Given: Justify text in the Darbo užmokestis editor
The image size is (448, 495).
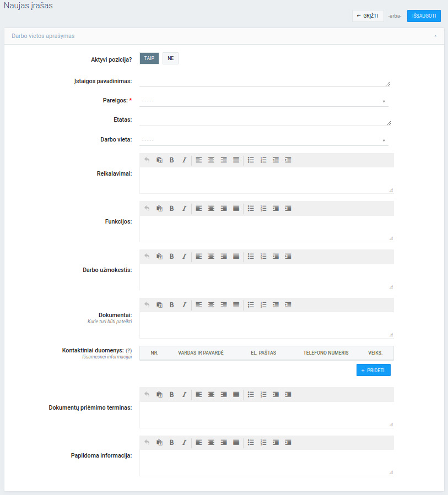Looking at the screenshot, I should pos(236,257).
